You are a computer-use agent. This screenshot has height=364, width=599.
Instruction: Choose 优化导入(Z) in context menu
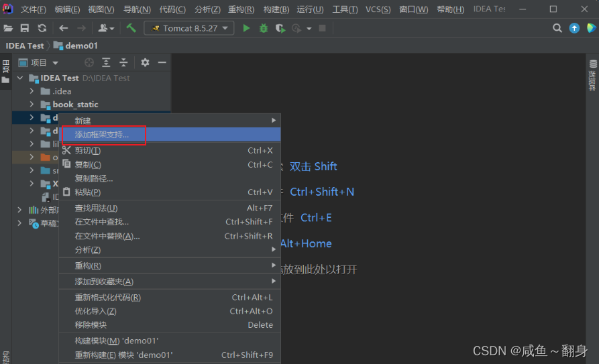coord(170,311)
